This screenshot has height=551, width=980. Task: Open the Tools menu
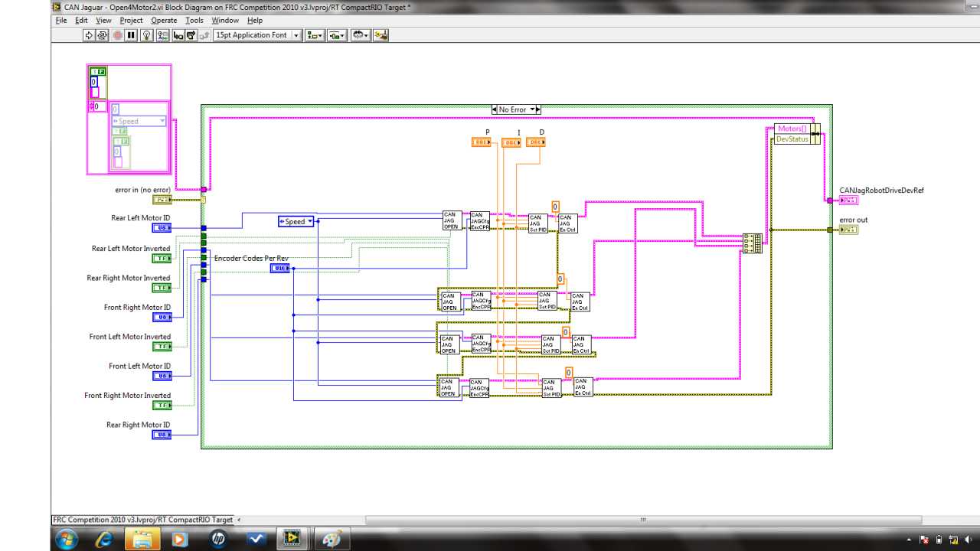click(x=194, y=21)
